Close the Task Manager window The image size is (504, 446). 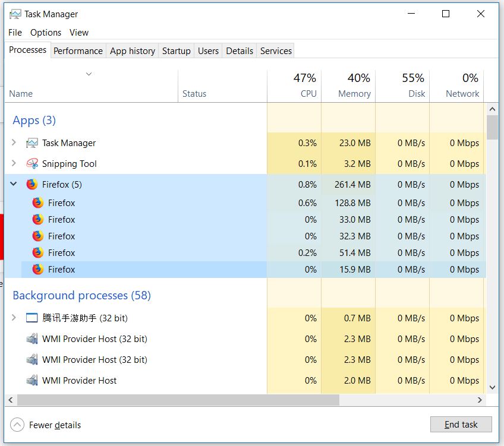[x=481, y=14]
